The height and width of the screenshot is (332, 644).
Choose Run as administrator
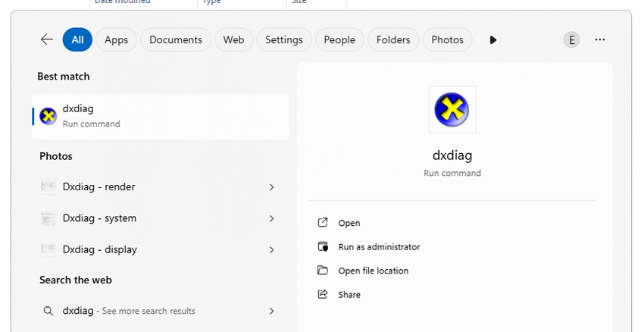click(x=379, y=247)
